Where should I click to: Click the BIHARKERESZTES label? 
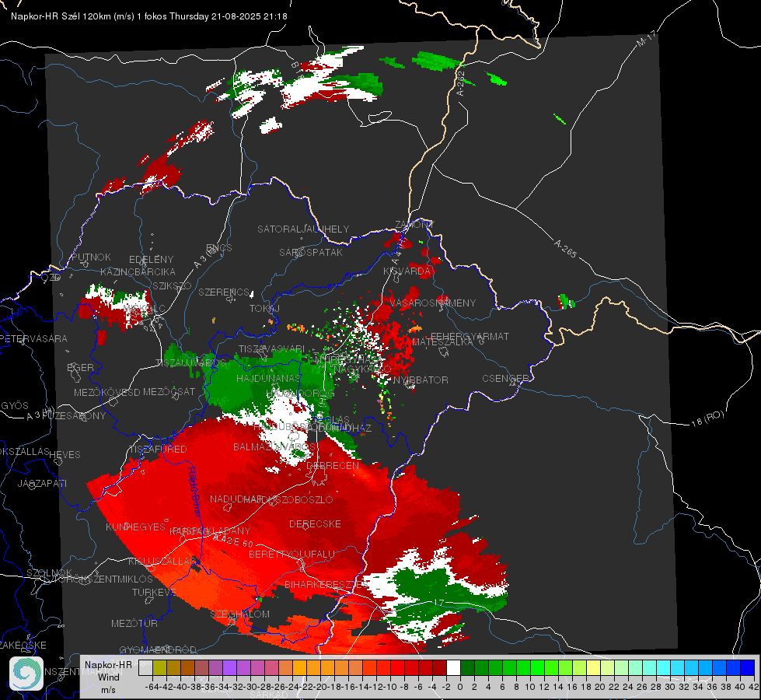(326, 584)
